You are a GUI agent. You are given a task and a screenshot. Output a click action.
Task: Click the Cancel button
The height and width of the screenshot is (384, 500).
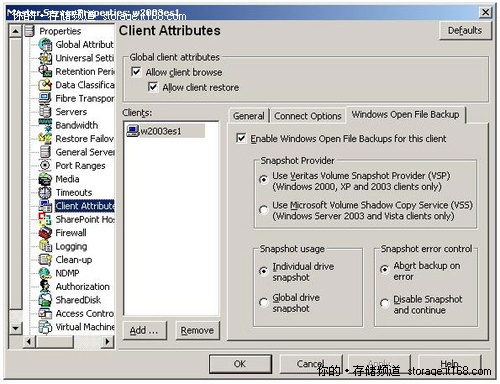[x=310, y=364]
